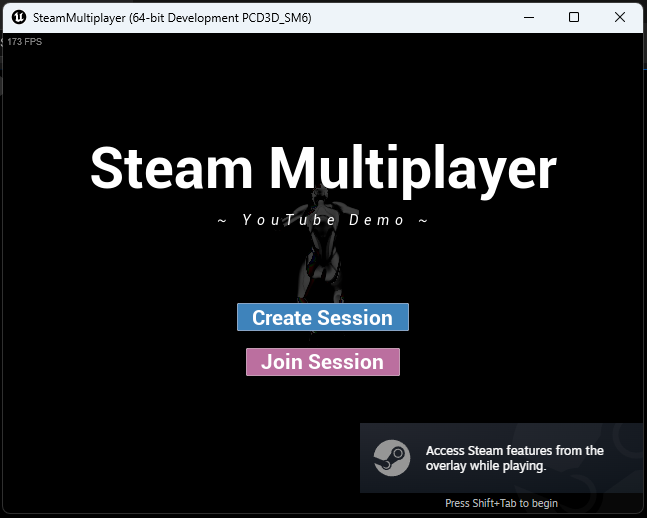Minimize the SteamMultiplayer window
The height and width of the screenshot is (518, 647).
click(x=529, y=17)
